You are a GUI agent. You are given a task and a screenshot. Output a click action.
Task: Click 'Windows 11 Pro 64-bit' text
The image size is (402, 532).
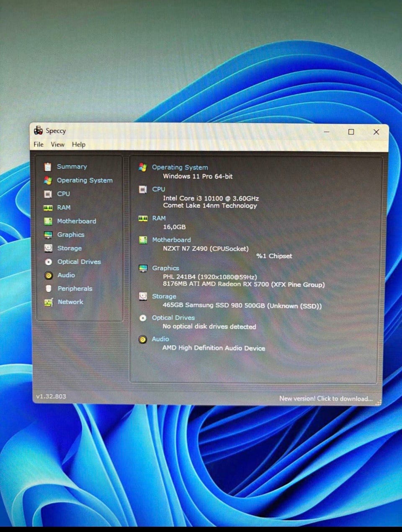click(198, 176)
